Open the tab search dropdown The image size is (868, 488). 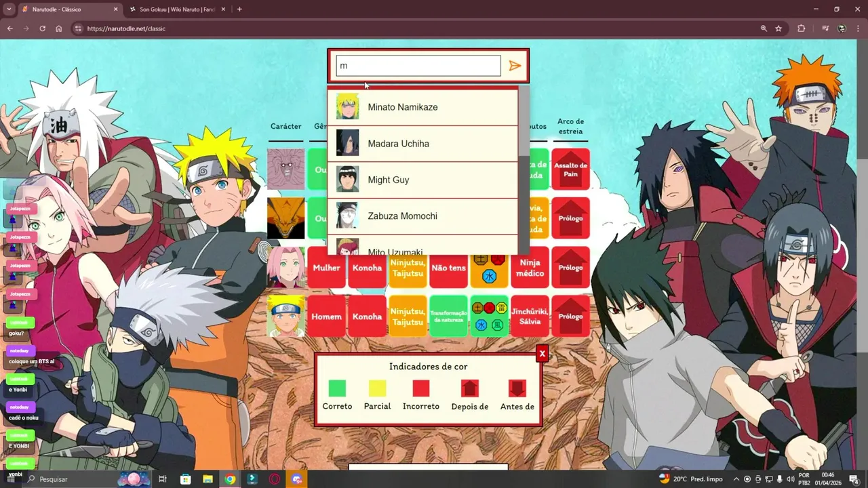(9, 9)
